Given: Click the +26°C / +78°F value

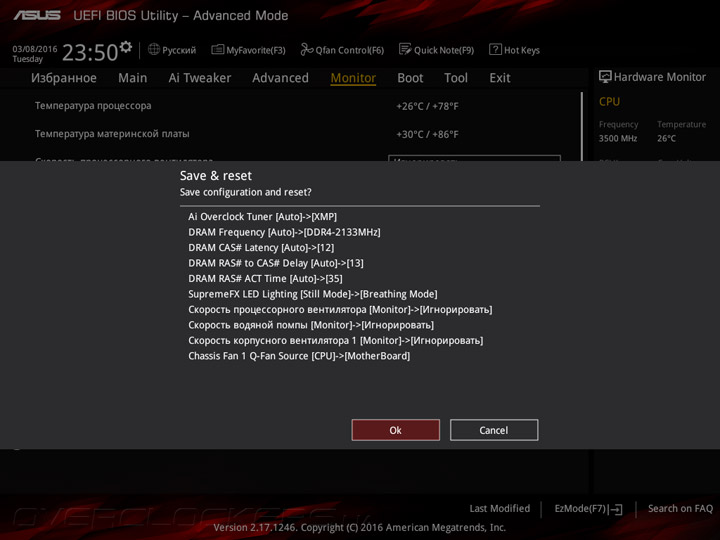Looking at the screenshot, I should (427, 107).
